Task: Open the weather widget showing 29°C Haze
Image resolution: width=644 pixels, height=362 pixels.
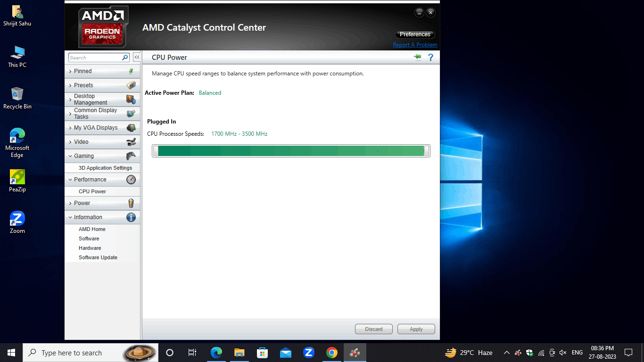Action: tap(469, 353)
